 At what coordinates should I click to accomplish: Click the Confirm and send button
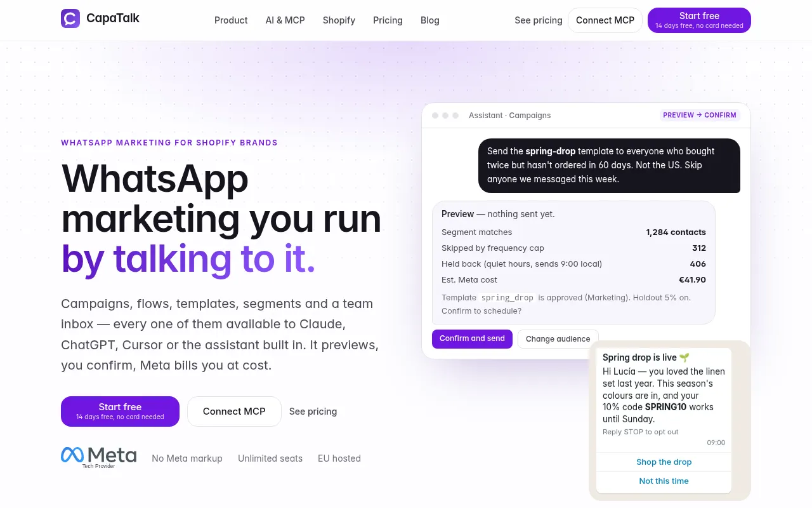click(x=472, y=338)
